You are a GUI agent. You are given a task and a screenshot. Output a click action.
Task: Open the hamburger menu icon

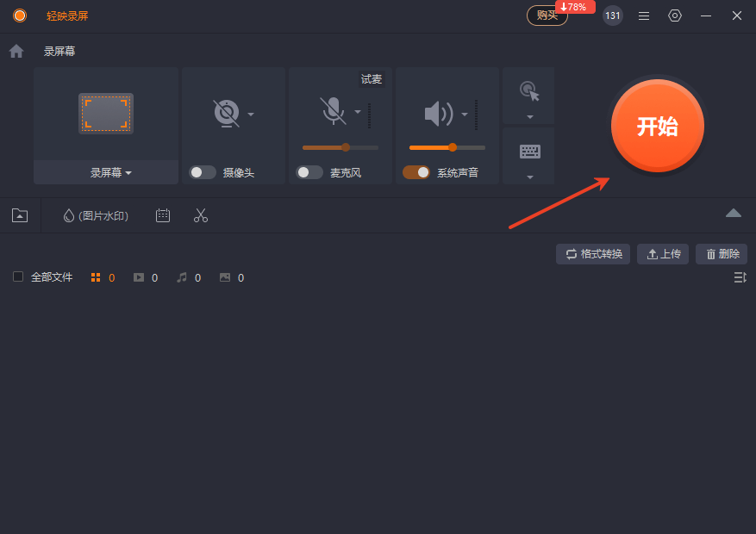[644, 16]
